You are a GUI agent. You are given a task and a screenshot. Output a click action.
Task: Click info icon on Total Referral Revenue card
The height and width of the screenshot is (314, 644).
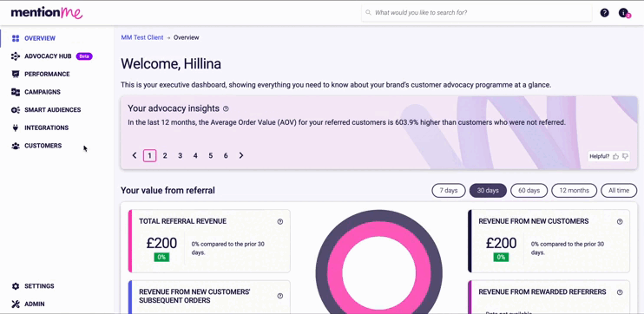[x=280, y=222]
